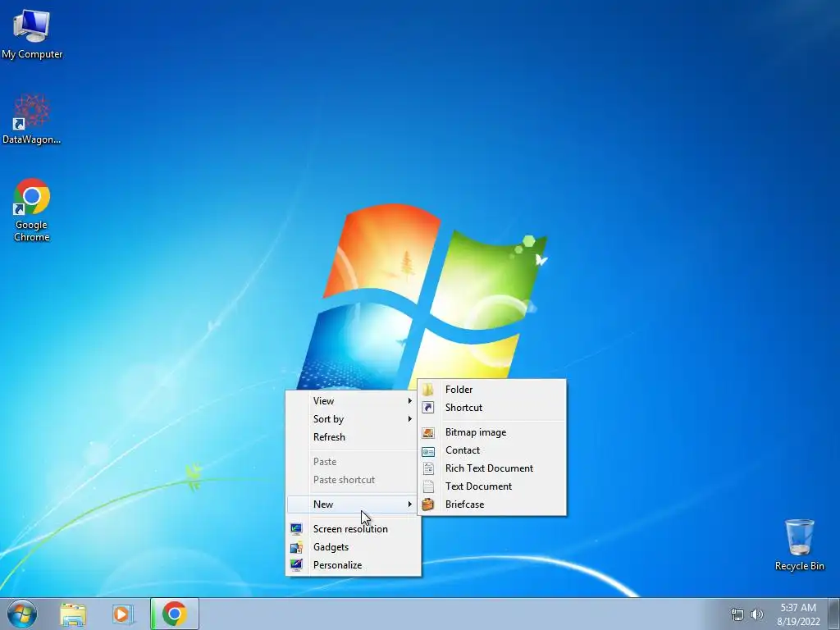
Task: Open the clock showing 5:37 AM
Action: [798, 614]
